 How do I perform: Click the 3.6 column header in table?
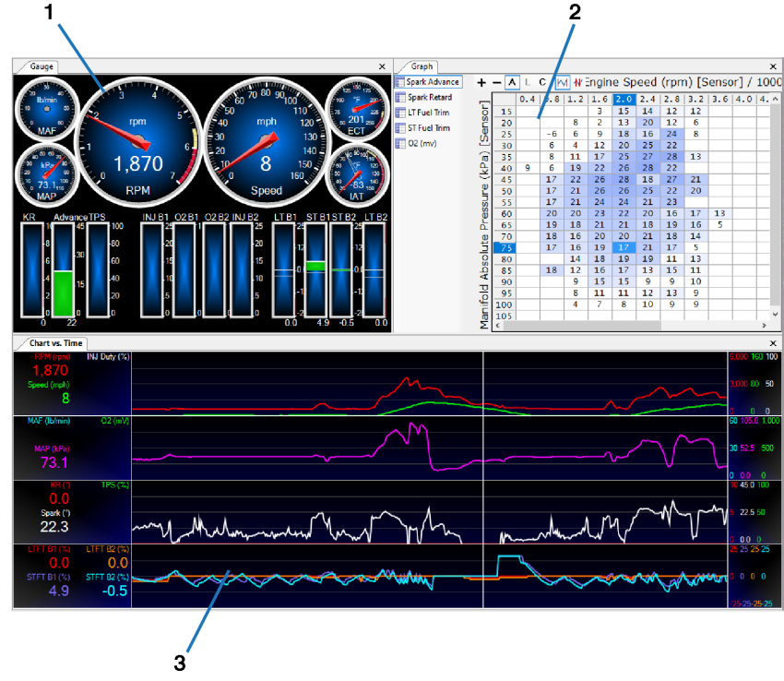(720, 99)
